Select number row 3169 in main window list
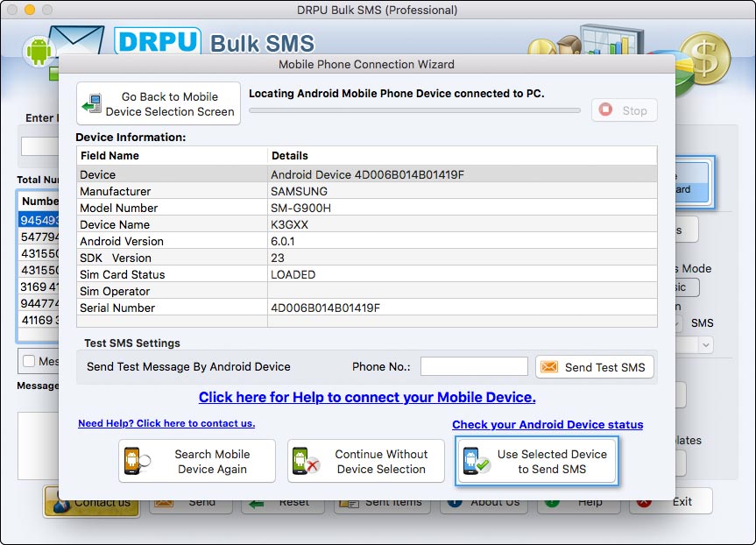The image size is (756, 545). pyautogui.click(x=39, y=287)
